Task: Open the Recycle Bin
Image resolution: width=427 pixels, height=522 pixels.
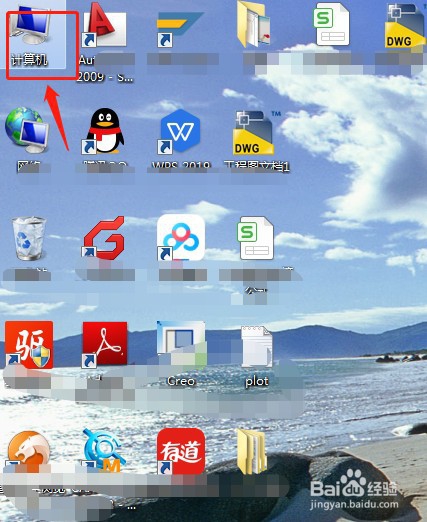Action: coord(29,238)
